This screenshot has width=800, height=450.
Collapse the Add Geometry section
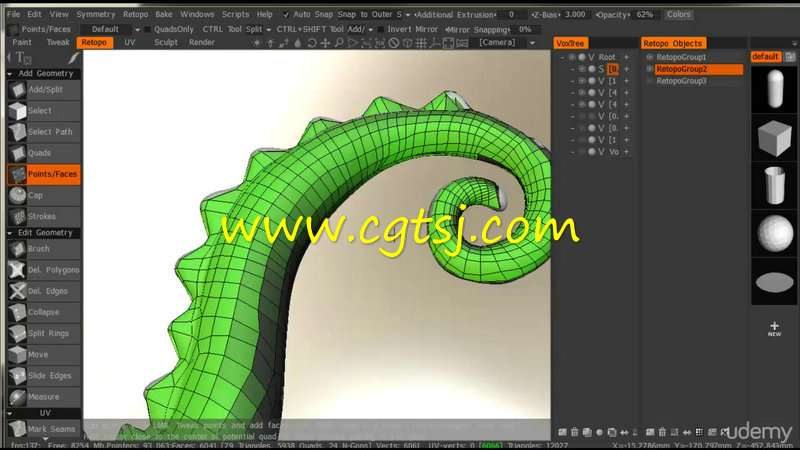coord(10,74)
